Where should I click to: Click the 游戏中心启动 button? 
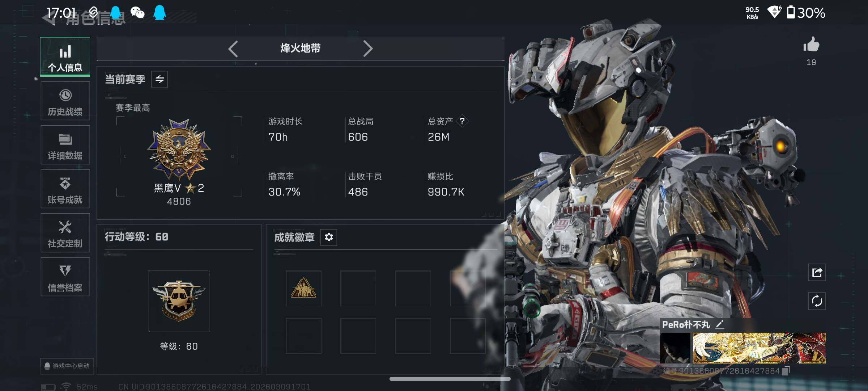click(67, 366)
